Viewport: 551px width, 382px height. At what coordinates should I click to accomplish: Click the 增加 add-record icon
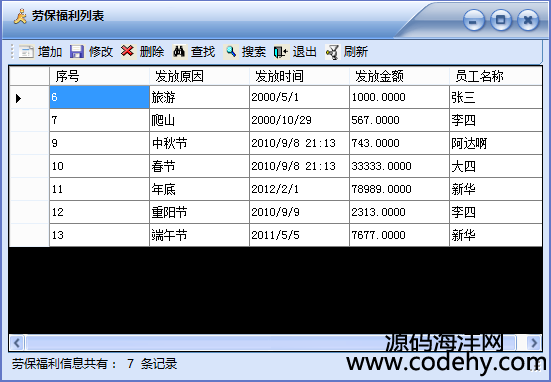26,52
